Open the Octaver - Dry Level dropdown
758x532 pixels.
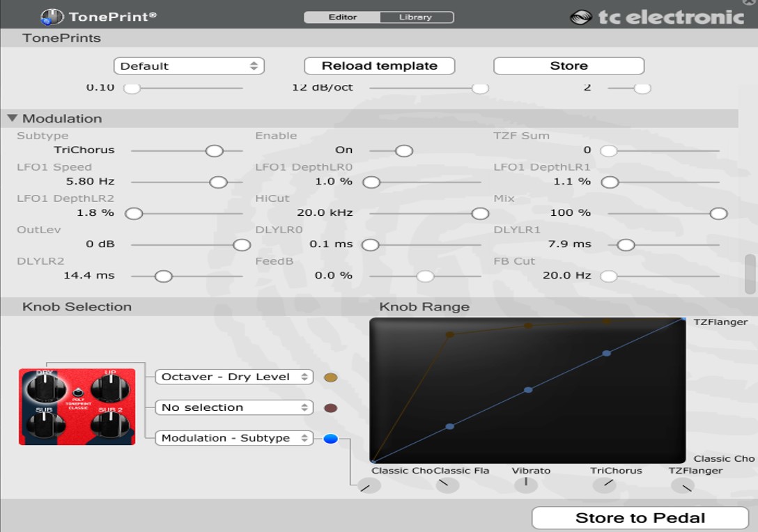point(234,377)
